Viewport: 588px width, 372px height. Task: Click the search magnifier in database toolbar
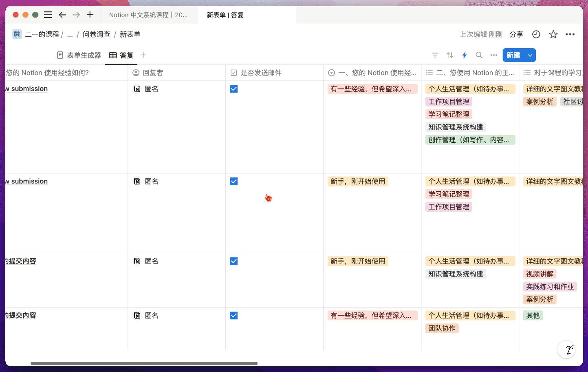coord(479,55)
